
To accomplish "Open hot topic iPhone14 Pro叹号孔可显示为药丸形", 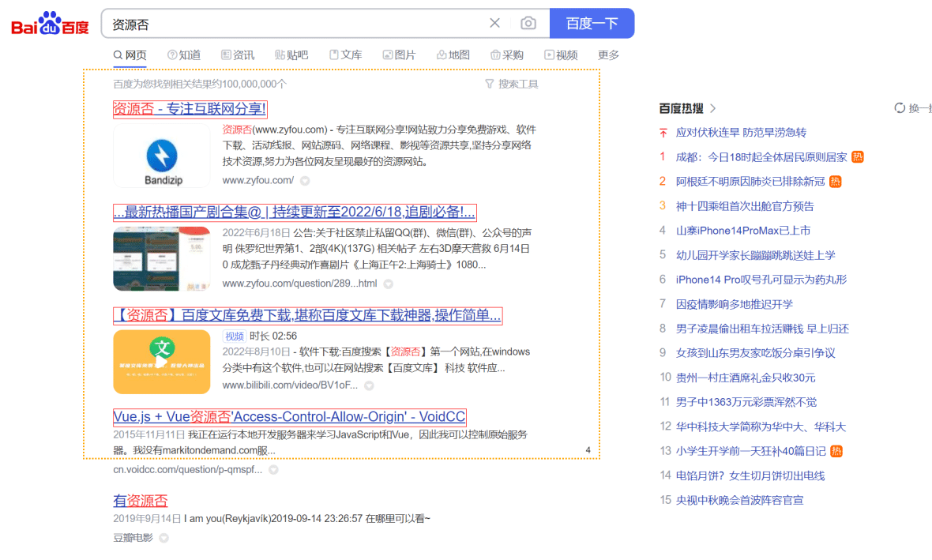I will pos(761,280).
